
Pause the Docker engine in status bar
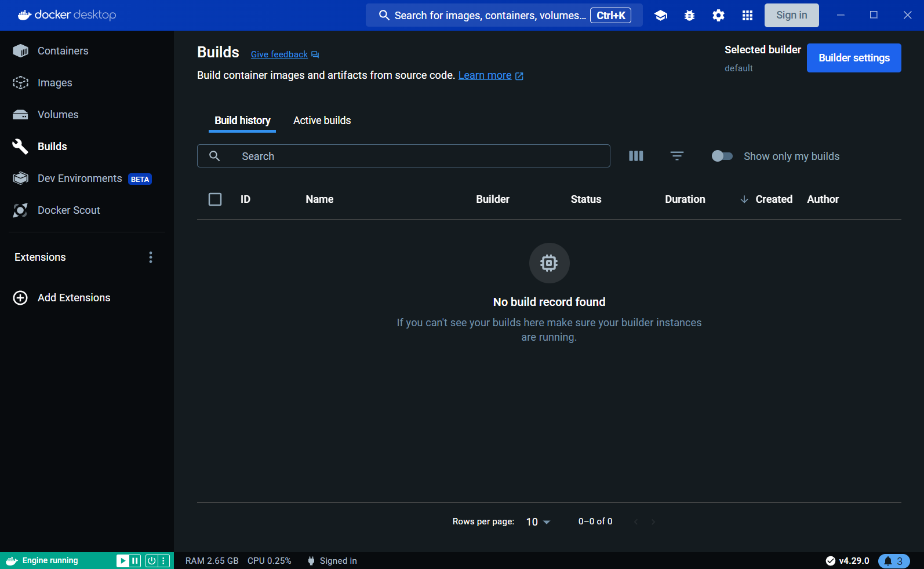(x=135, y=560)
